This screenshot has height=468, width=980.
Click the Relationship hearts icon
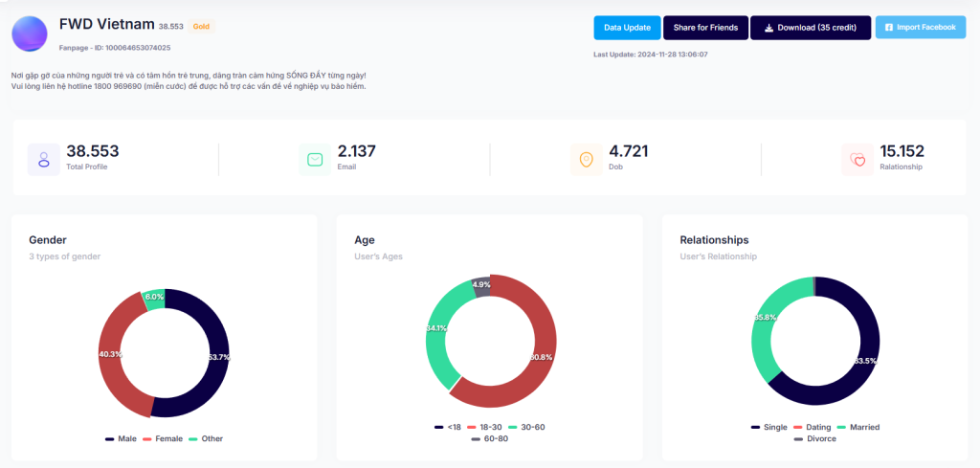857,159
